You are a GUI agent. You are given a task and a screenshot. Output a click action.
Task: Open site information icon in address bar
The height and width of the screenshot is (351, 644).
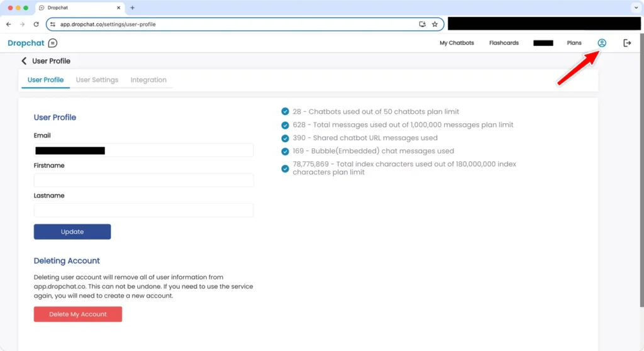(53, 25)
